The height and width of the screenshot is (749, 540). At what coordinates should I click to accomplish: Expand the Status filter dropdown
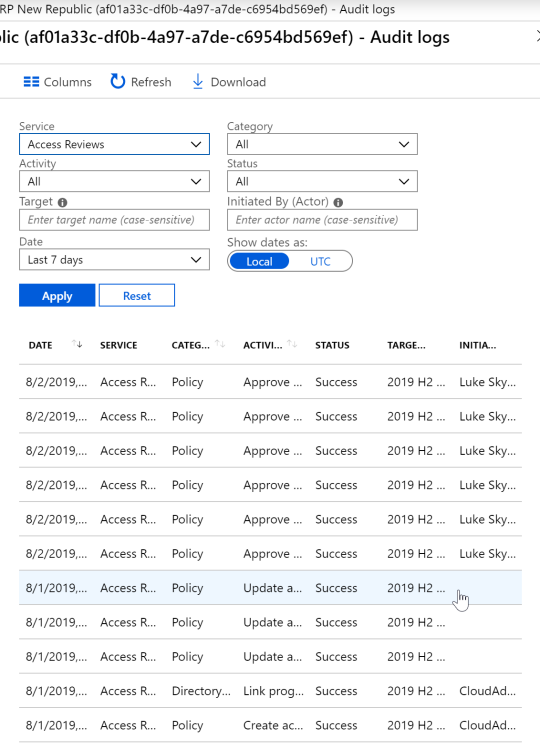(x=322, y=182)
